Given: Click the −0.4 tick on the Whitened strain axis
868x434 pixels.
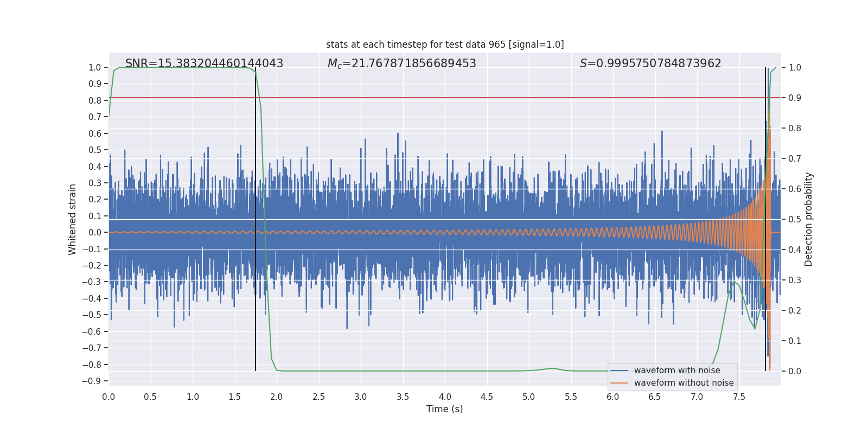Looking at the screenshot, I should pos(92,298).
